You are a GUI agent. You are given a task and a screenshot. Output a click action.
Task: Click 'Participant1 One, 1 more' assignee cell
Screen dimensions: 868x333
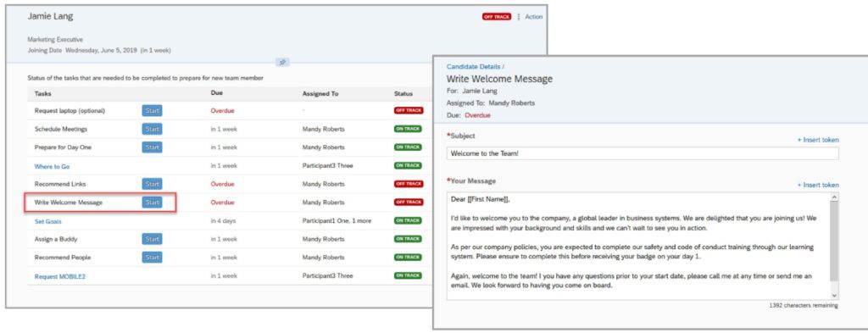[337, 220]
